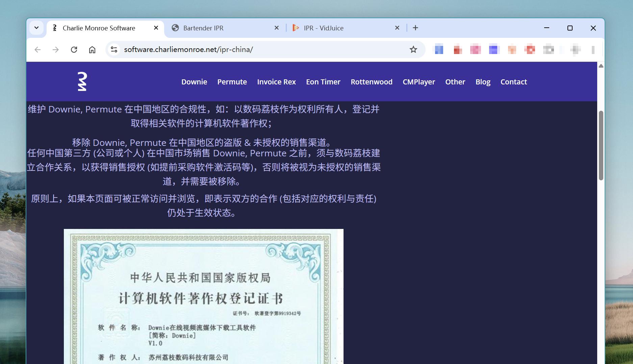This screenshot has height=364, width=633.
Task: Close the browser window
Action: coord(593,28)
